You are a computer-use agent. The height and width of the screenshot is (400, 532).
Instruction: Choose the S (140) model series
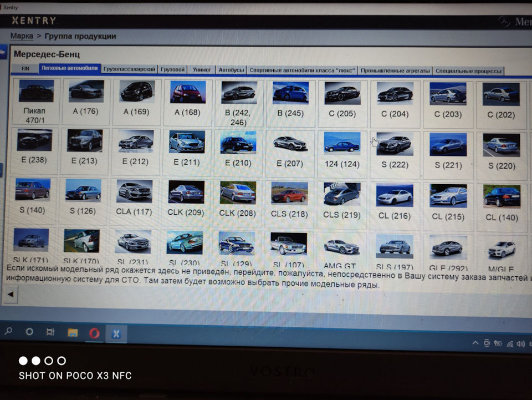click(33, 200)
